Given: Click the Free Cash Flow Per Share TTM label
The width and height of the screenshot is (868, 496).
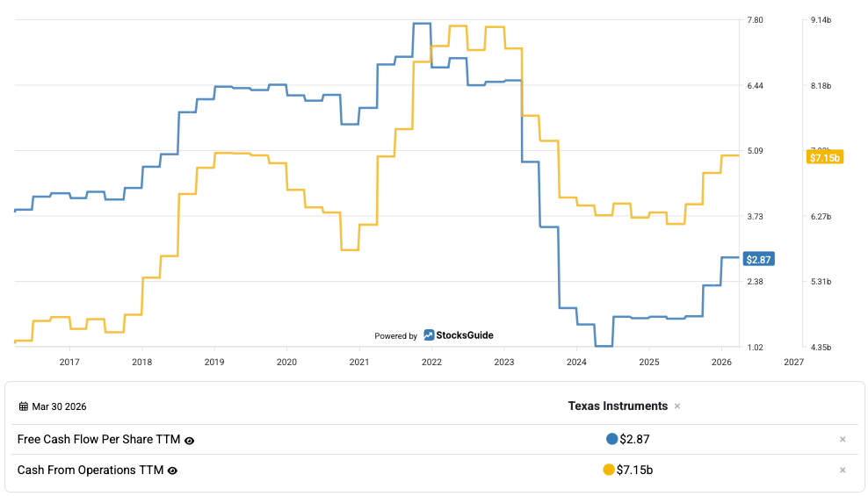Looking at the screenshot, I should pyautogui.click(x=98, y=440).
